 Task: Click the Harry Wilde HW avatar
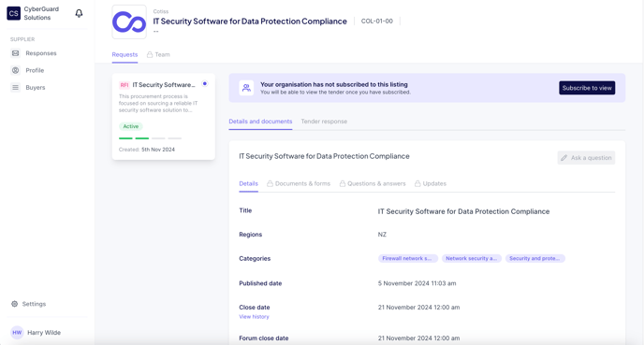point(17,333)
